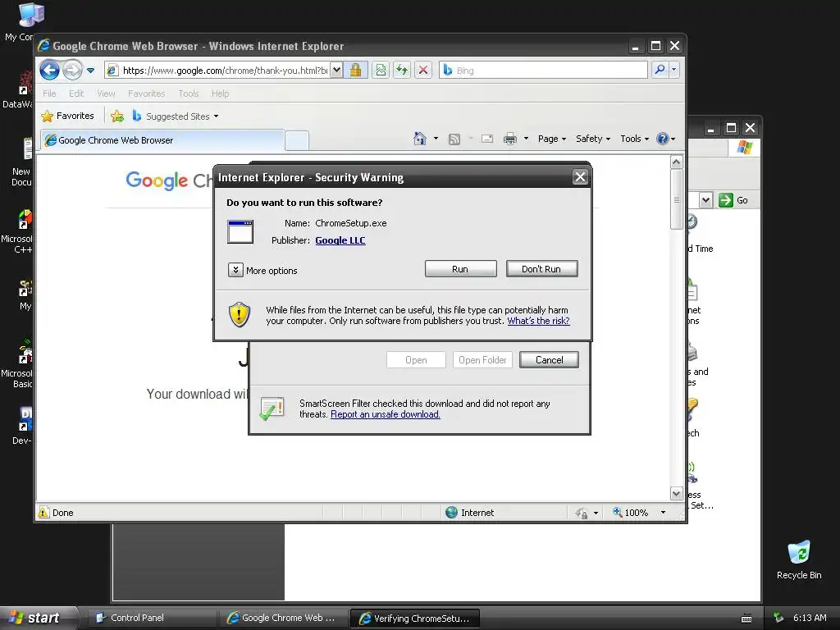Click the green Refresh icon
840x630 pixels.
[402, 71]
